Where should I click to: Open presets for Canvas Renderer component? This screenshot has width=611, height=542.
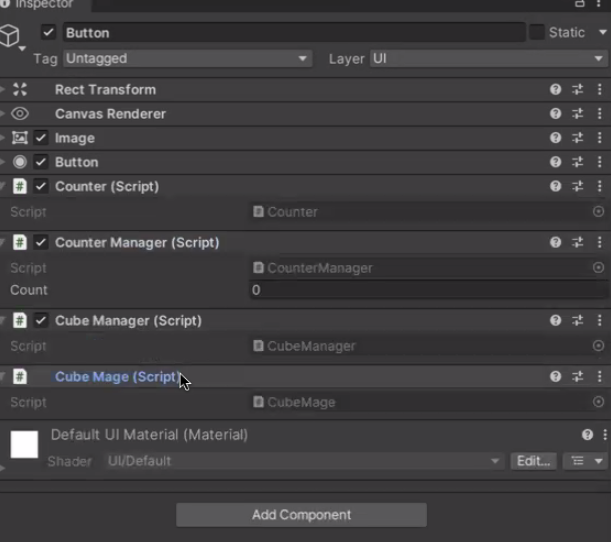click(x=577, y=114)
